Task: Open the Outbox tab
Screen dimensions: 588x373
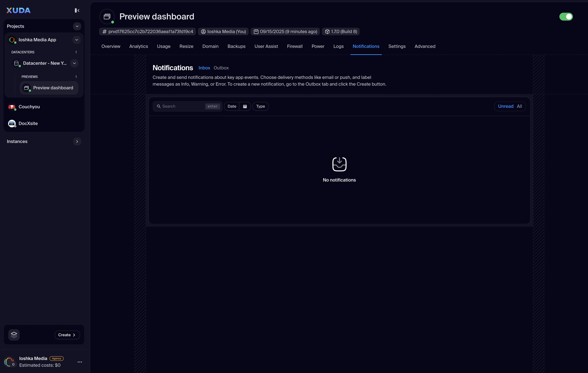Action: [221, 68]
